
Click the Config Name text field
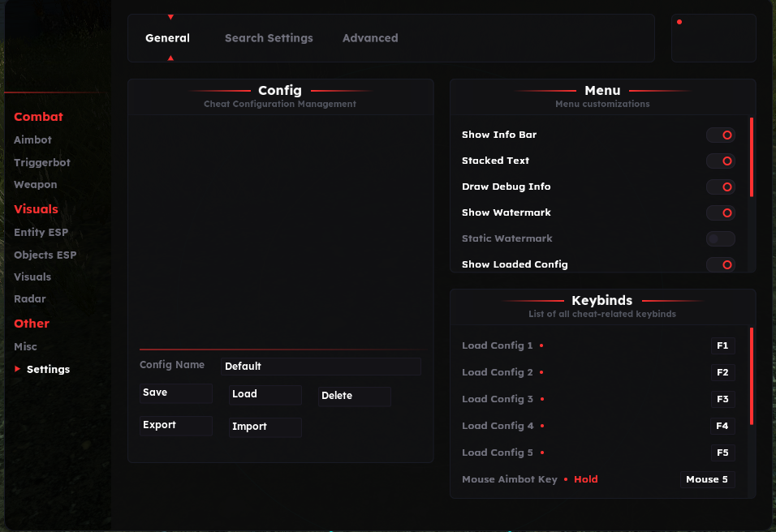pos(321,367)
